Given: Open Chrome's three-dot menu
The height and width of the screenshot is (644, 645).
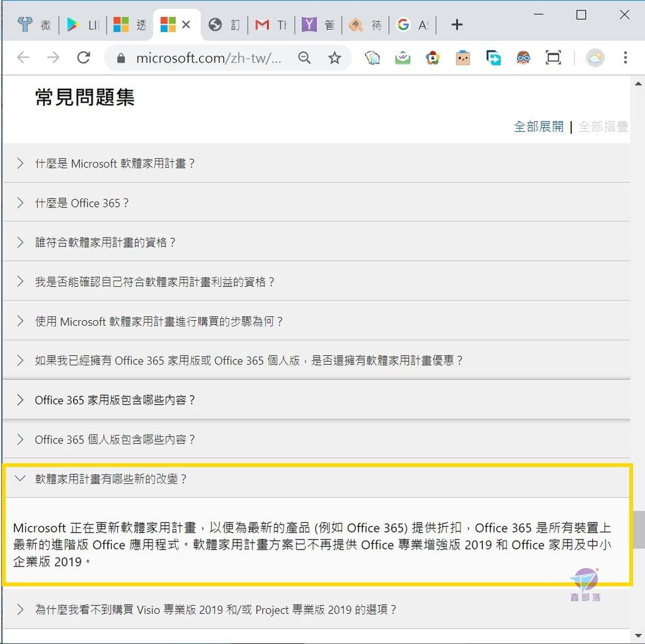Looking at the screenshot, I should coord(625,57).
